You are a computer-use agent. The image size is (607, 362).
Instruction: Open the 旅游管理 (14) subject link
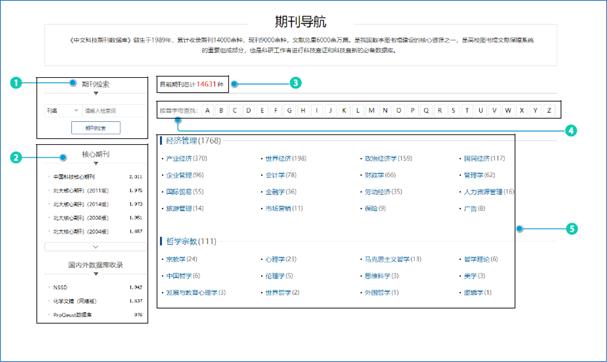(185, 208)
